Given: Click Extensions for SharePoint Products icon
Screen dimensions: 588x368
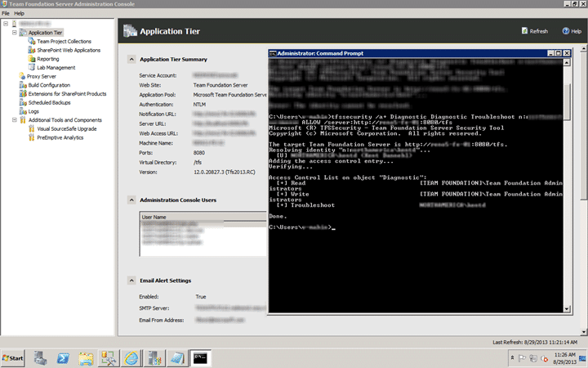Looking at the screenshot, I should tap(23, 94).
